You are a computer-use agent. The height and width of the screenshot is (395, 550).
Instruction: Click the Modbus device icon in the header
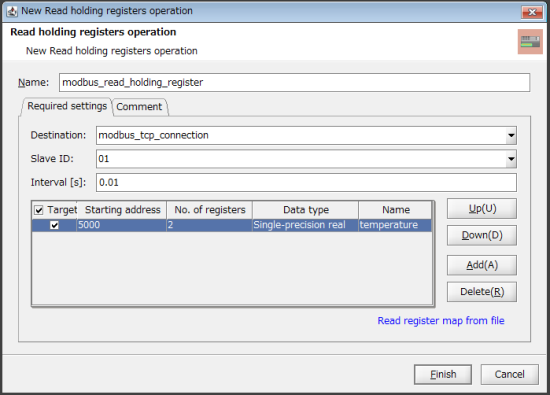(x=530, y=42)
